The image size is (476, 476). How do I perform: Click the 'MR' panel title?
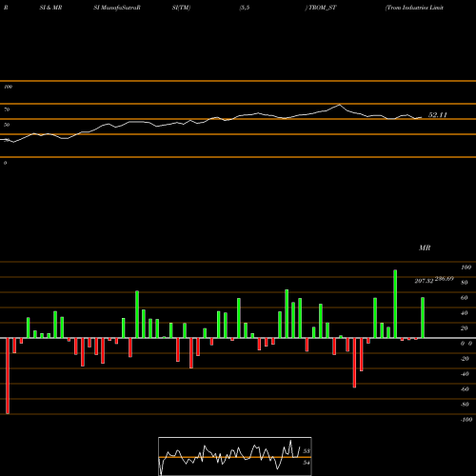(425, 248)
